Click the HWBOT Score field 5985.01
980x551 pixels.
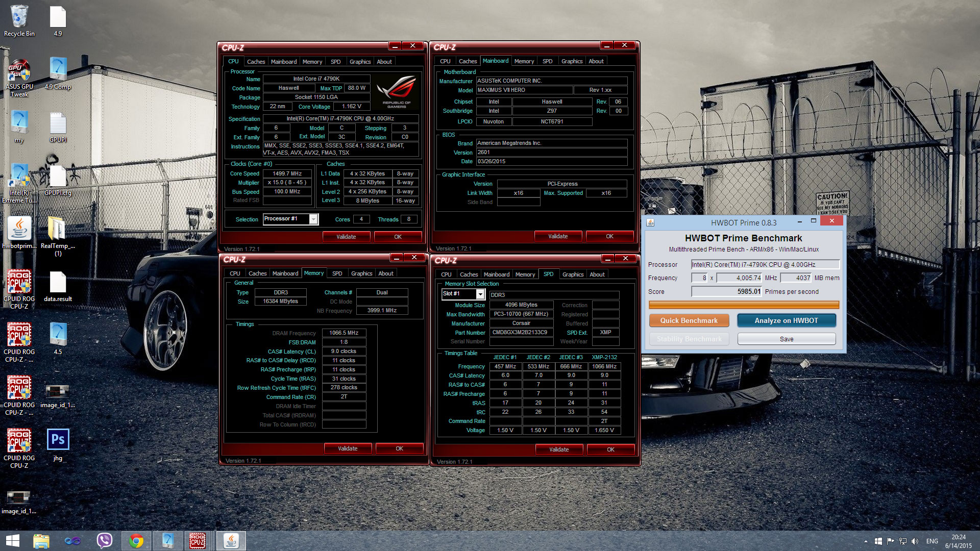pos(726,291)
